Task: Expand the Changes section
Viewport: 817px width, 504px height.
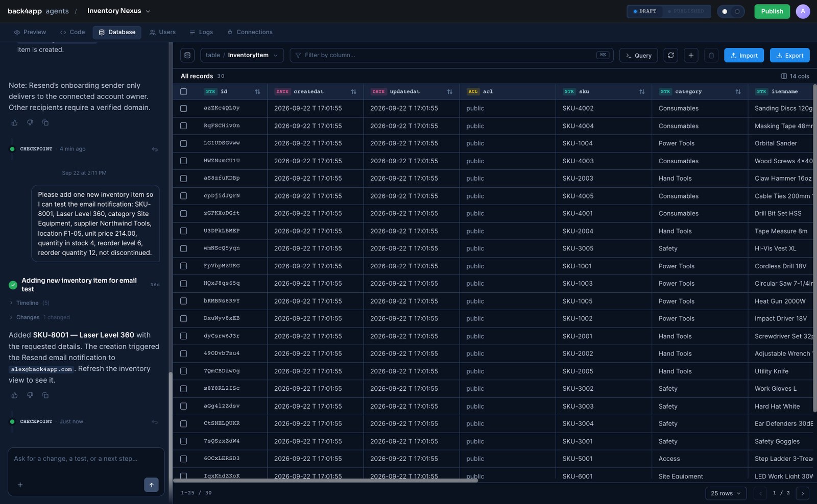Action: point(39,317)
